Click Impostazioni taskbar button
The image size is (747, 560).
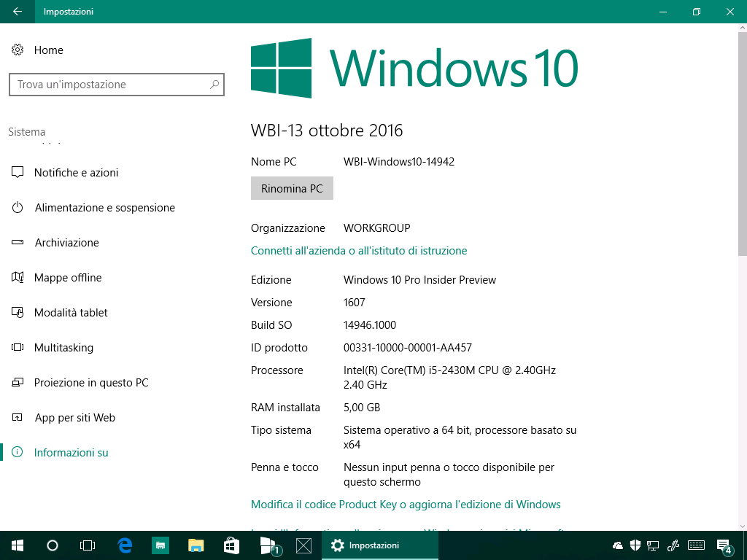[379, 545]
